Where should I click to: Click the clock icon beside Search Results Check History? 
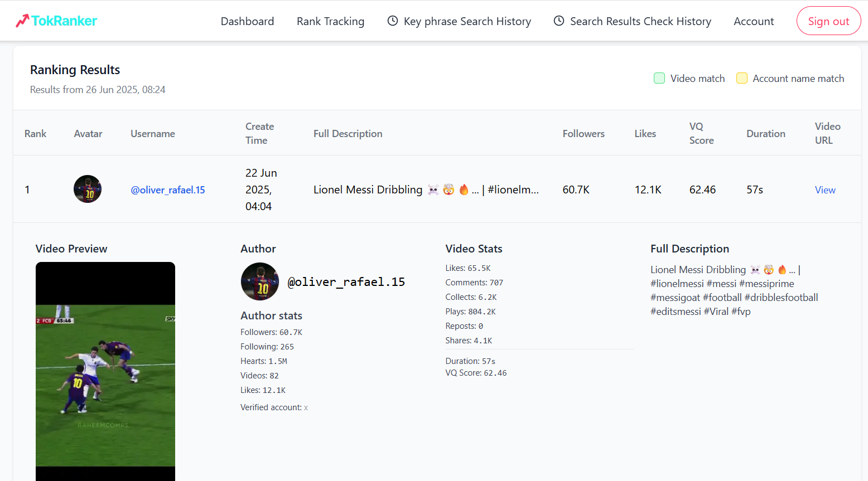(x=558, y=21)
